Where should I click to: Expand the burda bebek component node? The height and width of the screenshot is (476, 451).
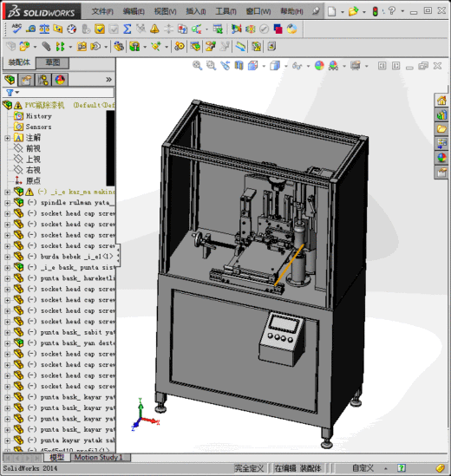tap(7, 257)
